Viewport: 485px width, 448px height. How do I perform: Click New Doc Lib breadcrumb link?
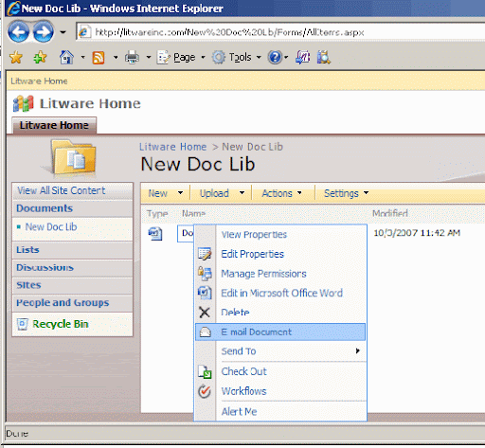(253, 147)
